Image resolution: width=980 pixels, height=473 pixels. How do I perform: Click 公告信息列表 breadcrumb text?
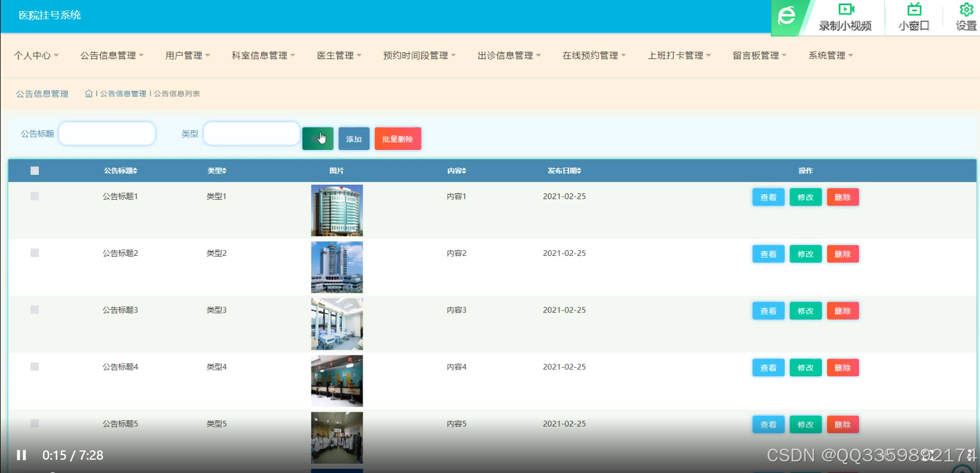[177, 93]
